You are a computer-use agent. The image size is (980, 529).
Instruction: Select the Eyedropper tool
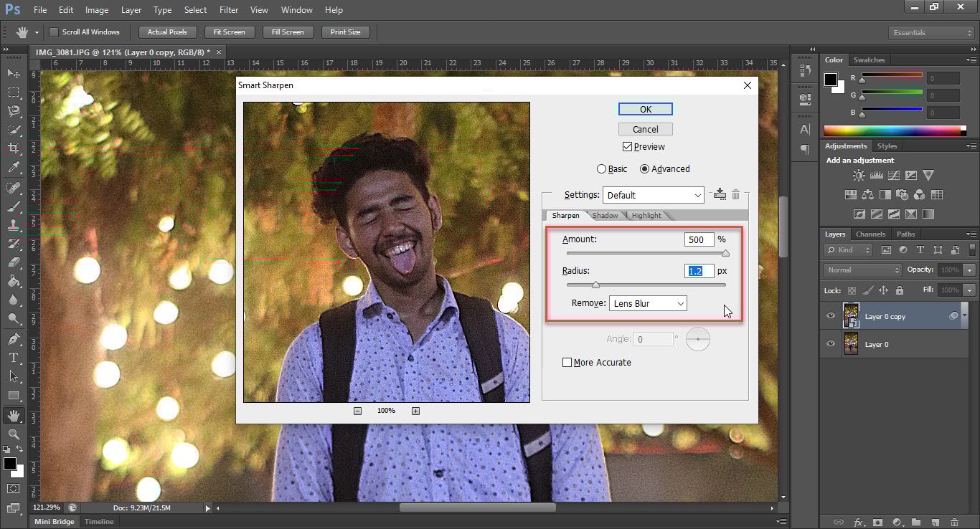14,168
